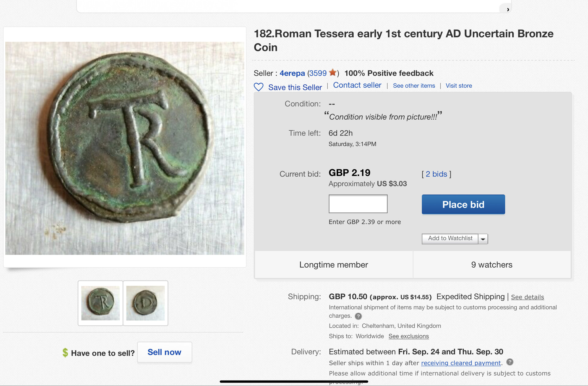588x386 pixels.
Task: Select the D coin reverse thumbnail
Action: pos(145,303)
